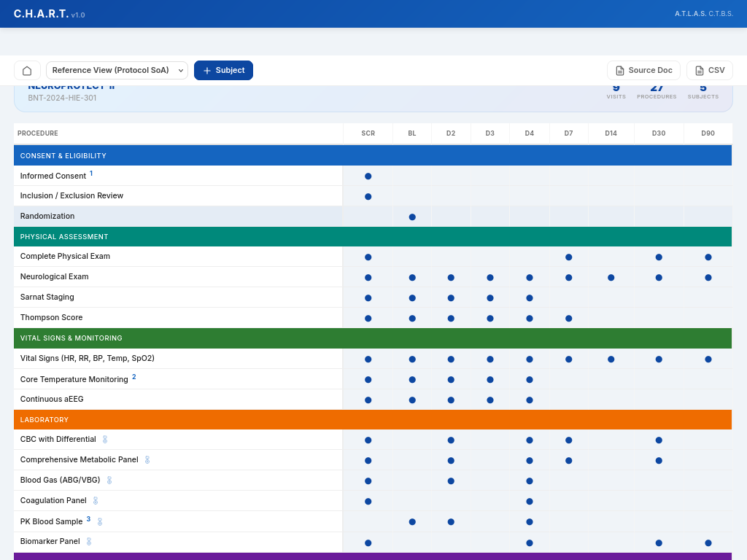This screenshot has width=747, height=560.
Task: Collapse the LABORATORY section header
Action: tap(45, 419)
